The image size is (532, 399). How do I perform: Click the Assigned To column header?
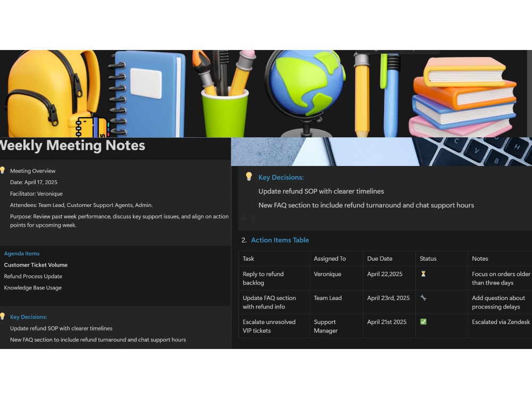coord(336,259)
